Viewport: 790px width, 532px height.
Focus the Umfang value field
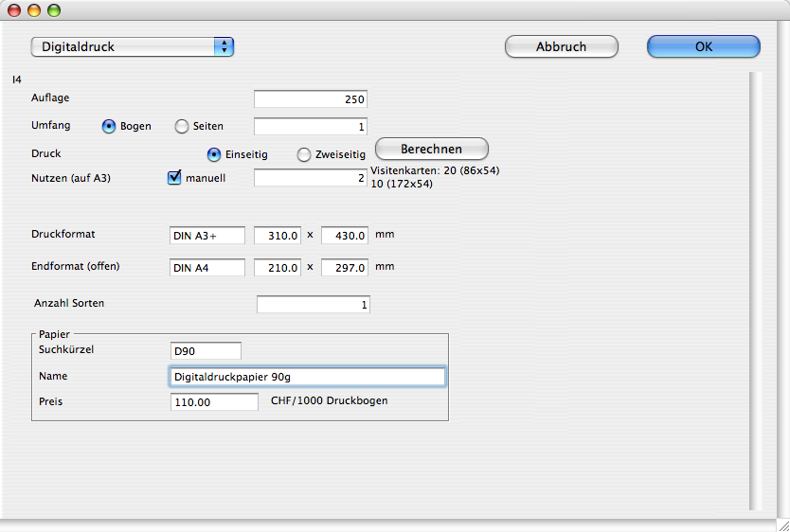[x=310, y=126]
